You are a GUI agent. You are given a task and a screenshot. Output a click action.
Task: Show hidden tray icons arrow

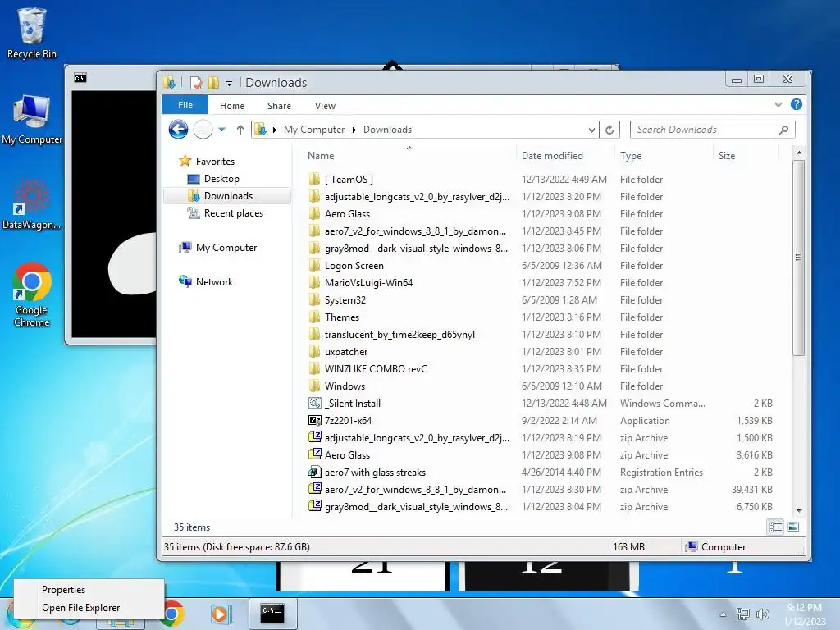click(724, 614)
